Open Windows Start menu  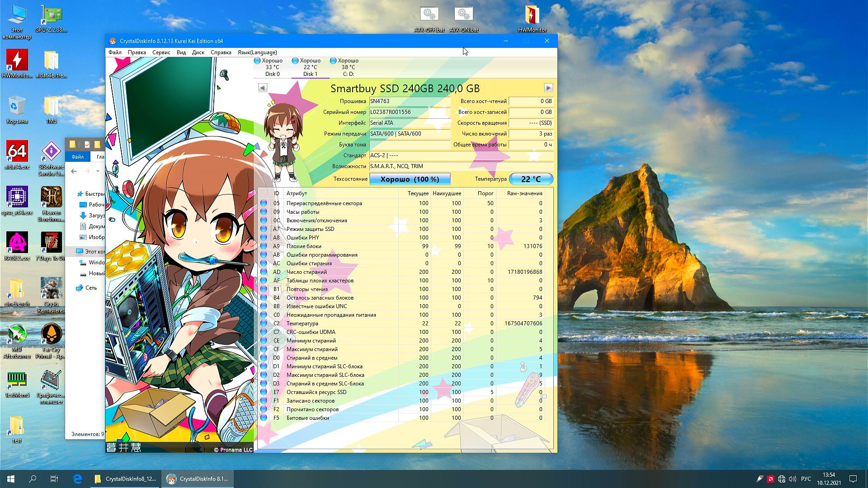11,479
